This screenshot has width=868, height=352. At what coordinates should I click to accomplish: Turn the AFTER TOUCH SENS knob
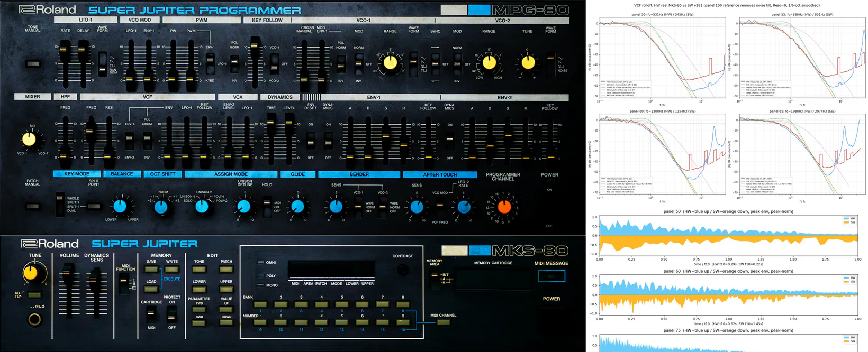click(x=417, y=207)
